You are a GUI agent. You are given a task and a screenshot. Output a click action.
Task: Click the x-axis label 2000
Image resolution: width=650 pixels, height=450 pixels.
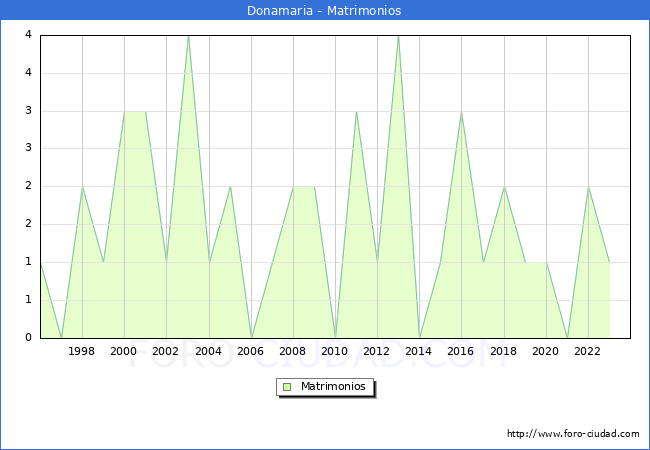[124, 351]
